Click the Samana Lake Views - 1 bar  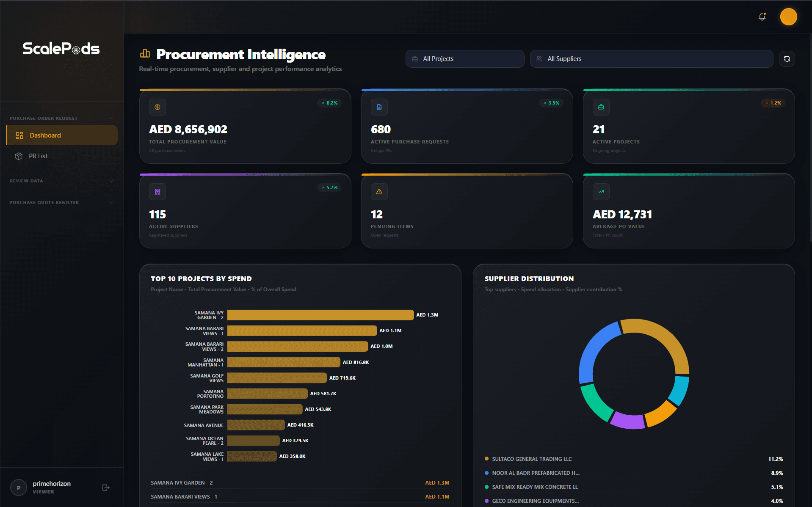(252, 456)
